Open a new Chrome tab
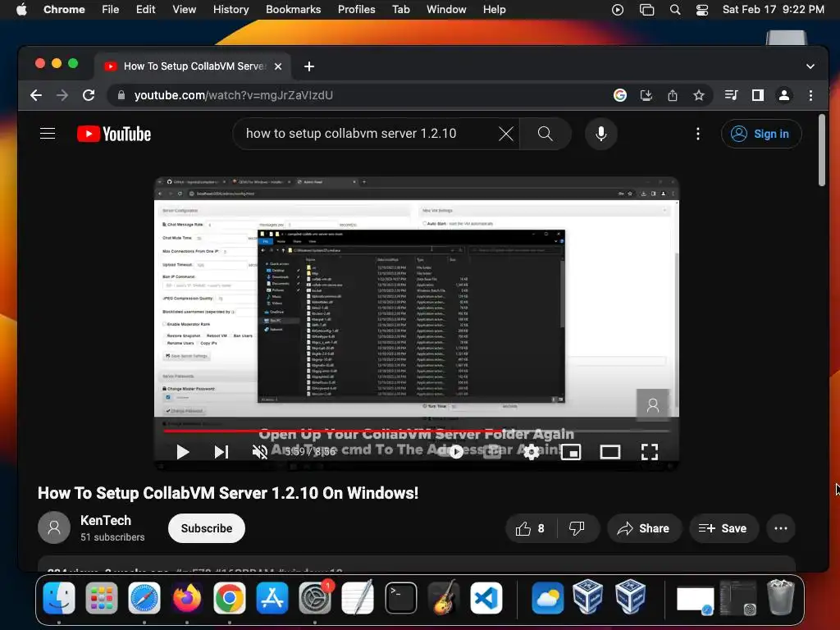Viewport: 840px width, 630px height. (x=309, y=66)
